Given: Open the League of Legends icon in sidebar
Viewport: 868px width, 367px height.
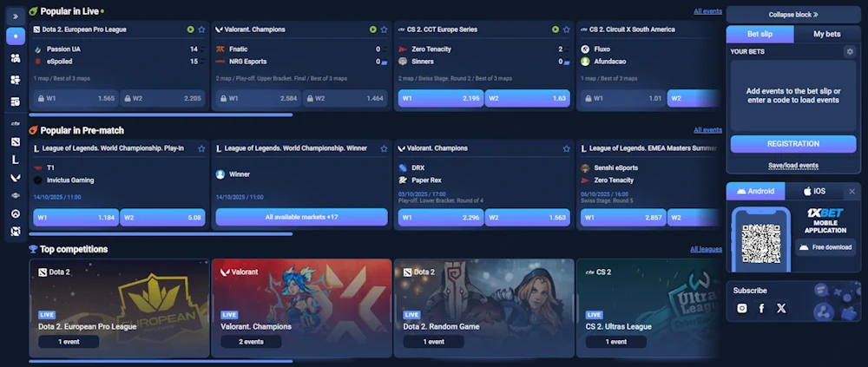Looking at the screenshot, I should point(16,160).
